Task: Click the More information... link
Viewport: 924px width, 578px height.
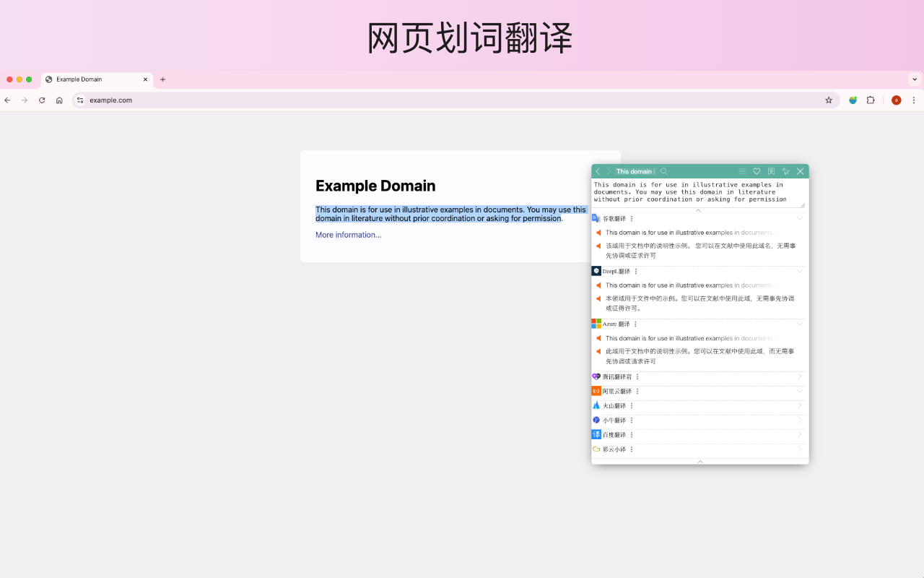Action: pos(348,234)
